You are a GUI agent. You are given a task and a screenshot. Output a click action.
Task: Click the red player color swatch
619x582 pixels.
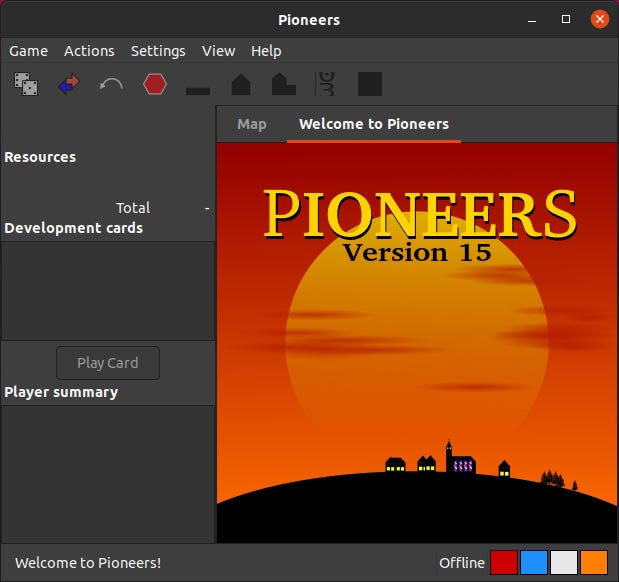(504, 562)
